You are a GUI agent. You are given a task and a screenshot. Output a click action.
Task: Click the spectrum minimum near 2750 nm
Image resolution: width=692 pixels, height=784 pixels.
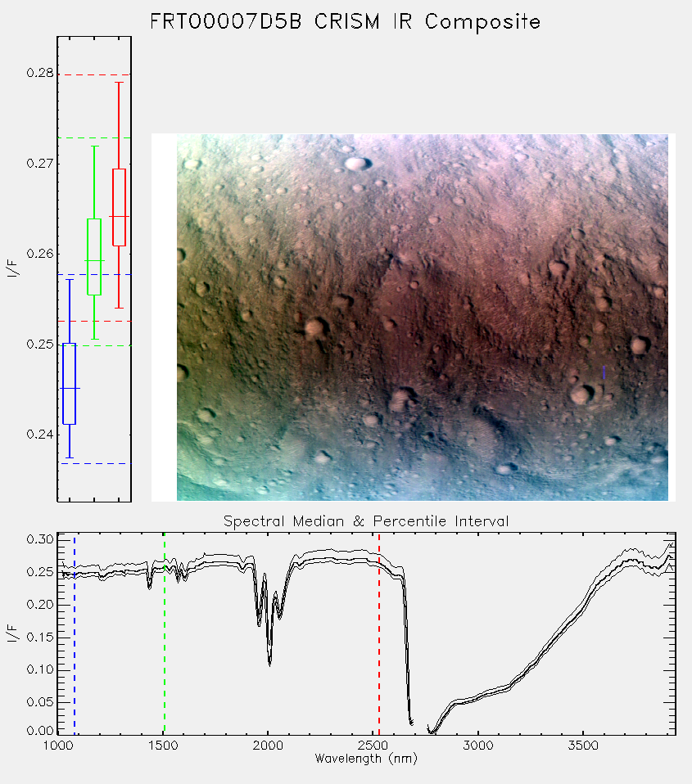point(432,731)
